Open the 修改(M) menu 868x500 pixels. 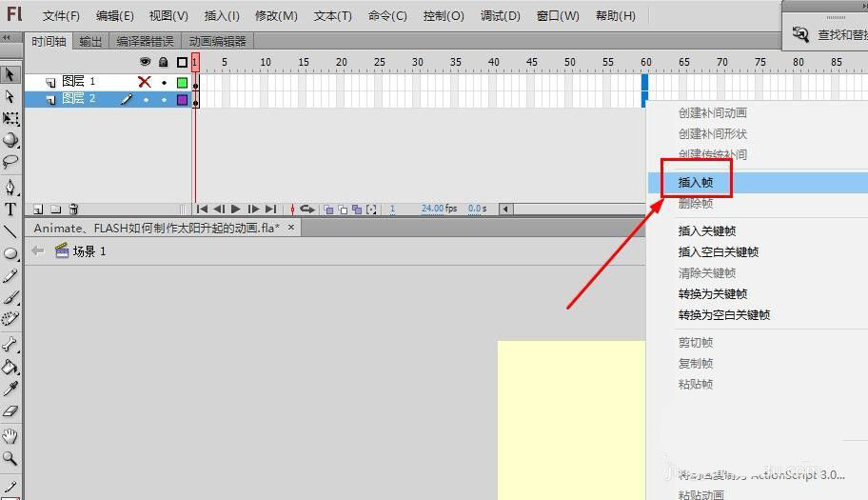coord(276,16)
